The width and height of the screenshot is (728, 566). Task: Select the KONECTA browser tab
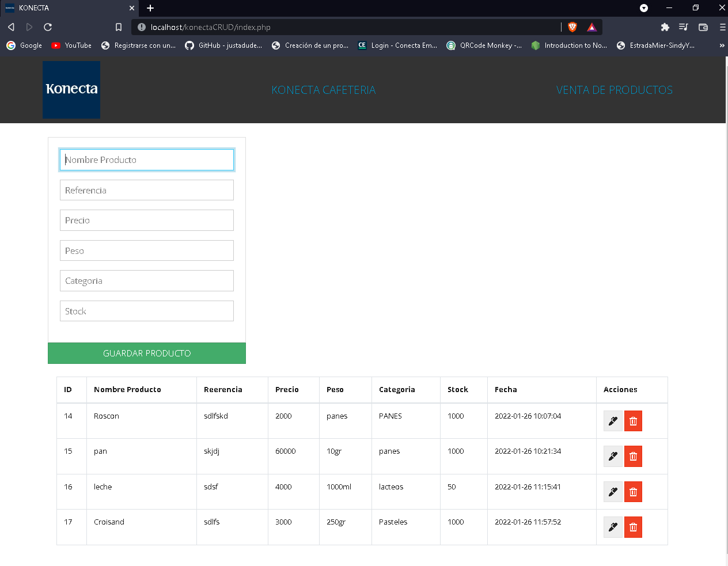click(69, 8)
